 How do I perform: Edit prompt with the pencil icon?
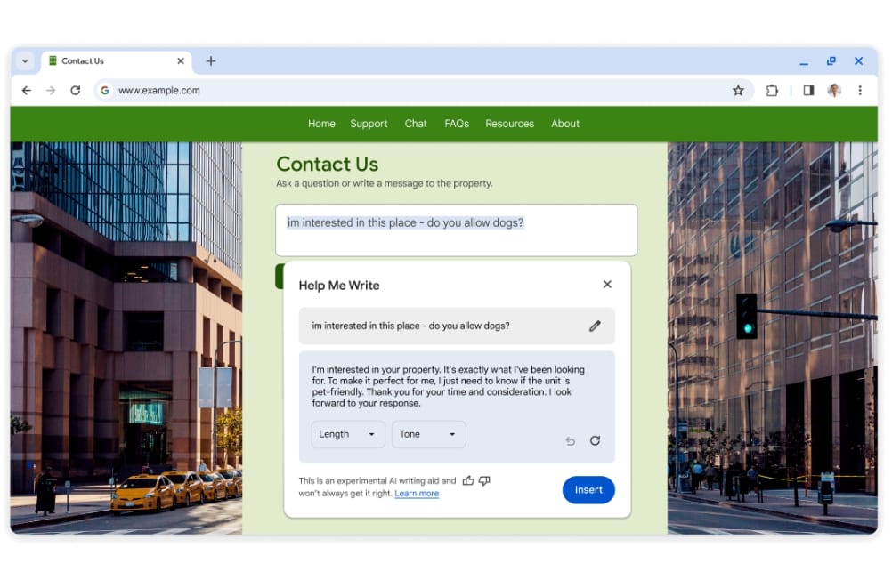(595, 326)
